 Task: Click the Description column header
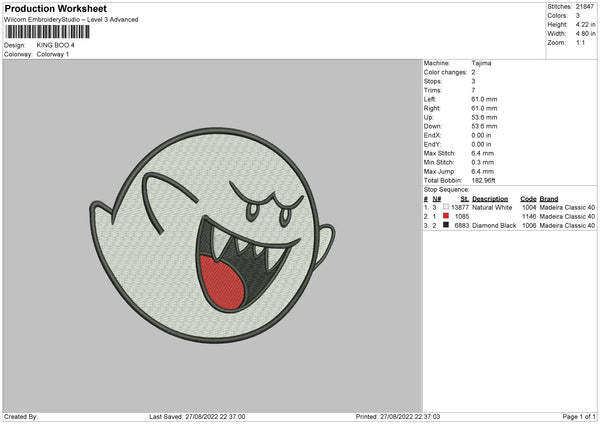coord(490,198)
